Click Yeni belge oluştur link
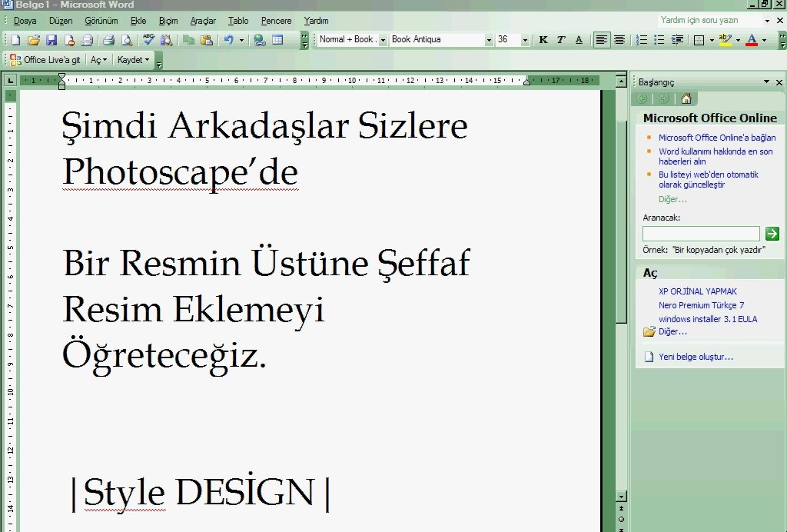 pos(696,357)
